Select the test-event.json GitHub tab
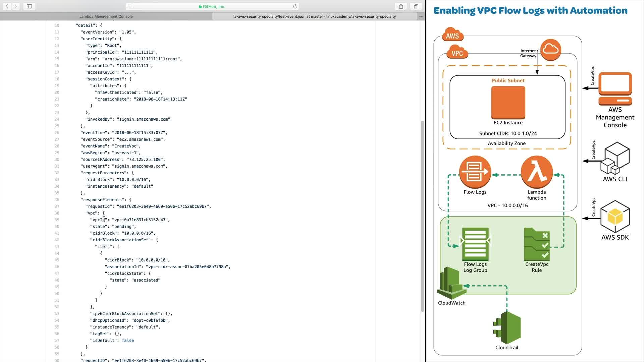 click(314, 16)
